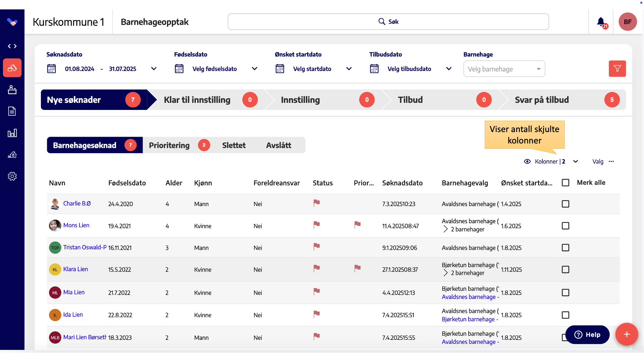The height and width of the screenshot is (362, 644).
Task: Open settings gear in sidebar
Action: [12, 176]
